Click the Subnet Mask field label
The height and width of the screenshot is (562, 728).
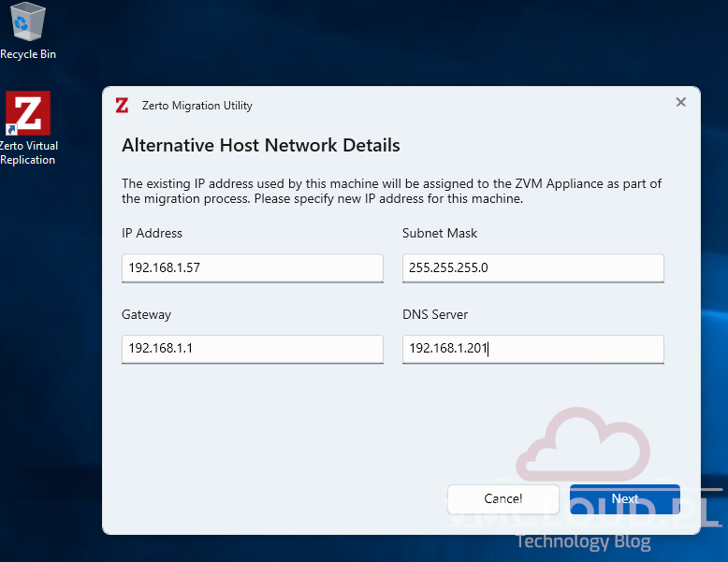[x=440, y=233]
